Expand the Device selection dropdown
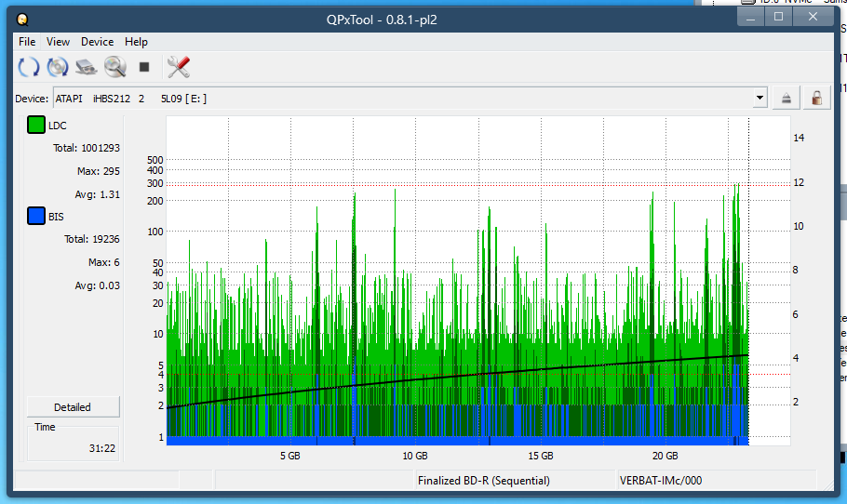 click(760, 99)
